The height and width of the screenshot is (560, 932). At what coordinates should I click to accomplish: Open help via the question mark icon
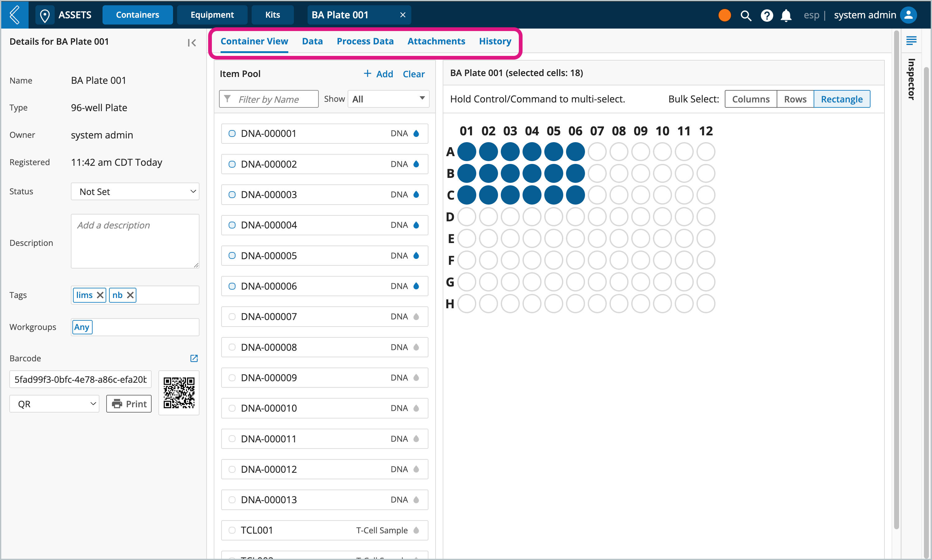[767, 16]
